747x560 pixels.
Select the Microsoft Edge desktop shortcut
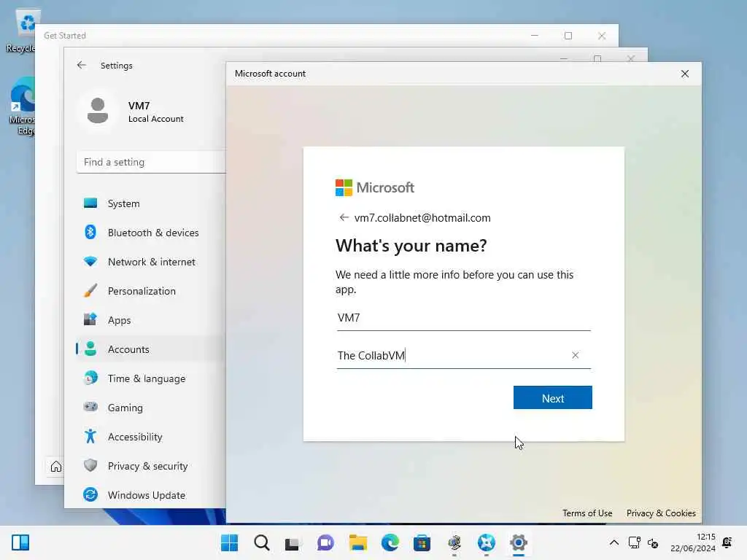pos(21,106)
